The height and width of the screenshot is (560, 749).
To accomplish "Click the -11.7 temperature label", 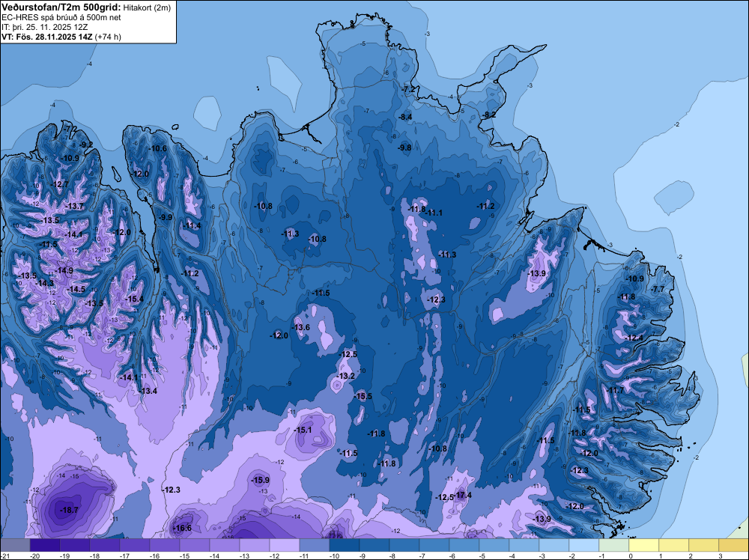I will point(615,390).
